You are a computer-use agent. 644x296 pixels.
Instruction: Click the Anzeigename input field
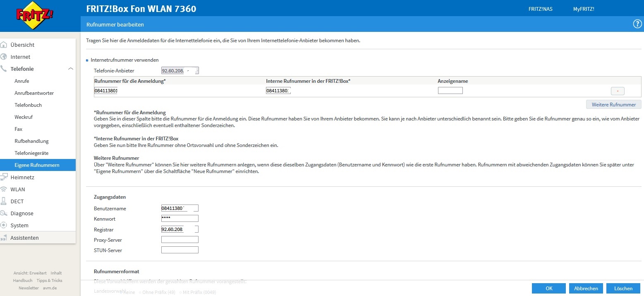pyautogui.click(x=450, y=91)
